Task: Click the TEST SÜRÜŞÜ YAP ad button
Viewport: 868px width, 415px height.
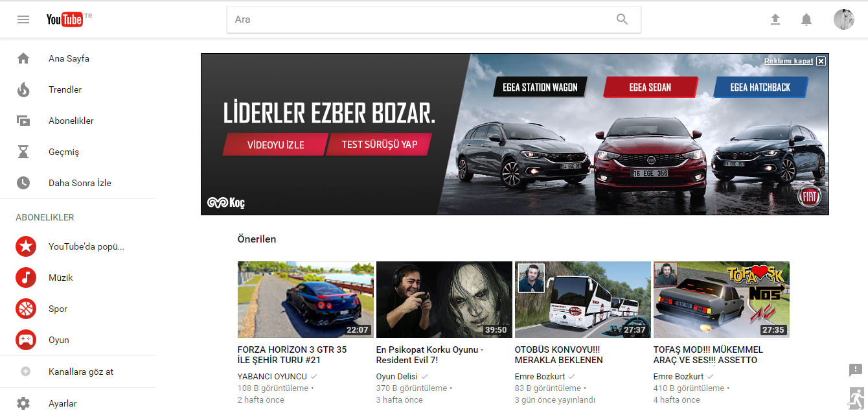Action: (x=379, y=145)
